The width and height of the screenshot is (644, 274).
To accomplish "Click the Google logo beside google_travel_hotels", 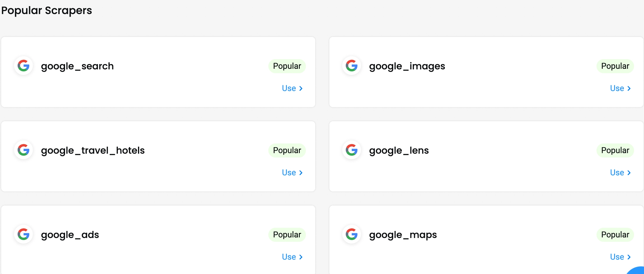I will (x=23, y=150).
